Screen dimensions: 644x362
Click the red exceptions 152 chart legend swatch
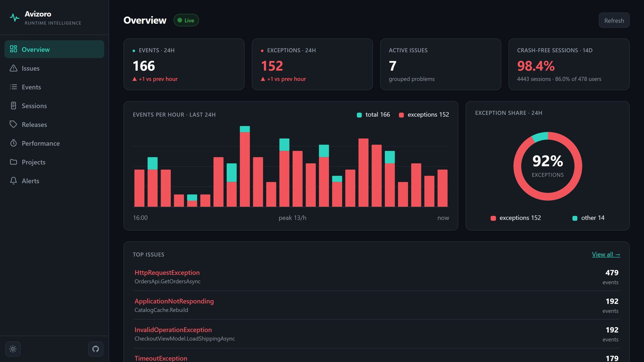tap(401, 115)
